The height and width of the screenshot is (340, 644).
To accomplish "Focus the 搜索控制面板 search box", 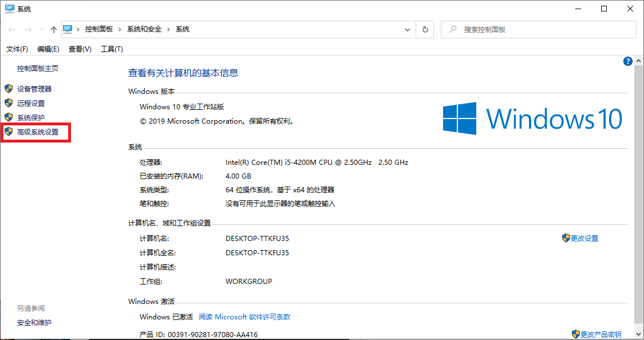I will (539, 30).
